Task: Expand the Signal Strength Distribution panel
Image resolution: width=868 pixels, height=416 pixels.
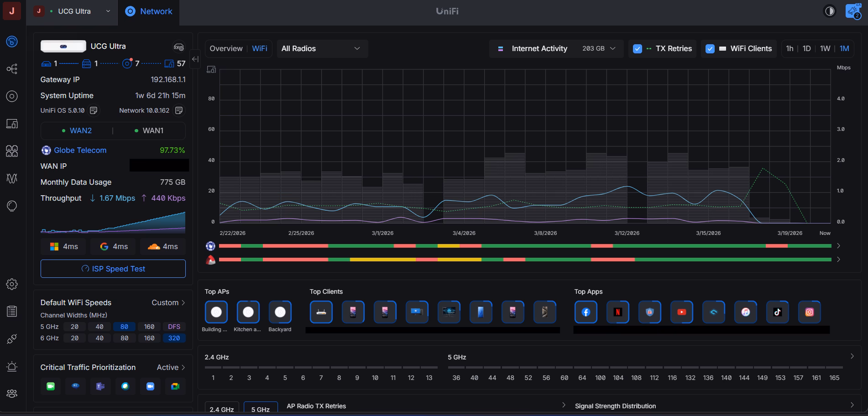Action: [x=852, y=405]
